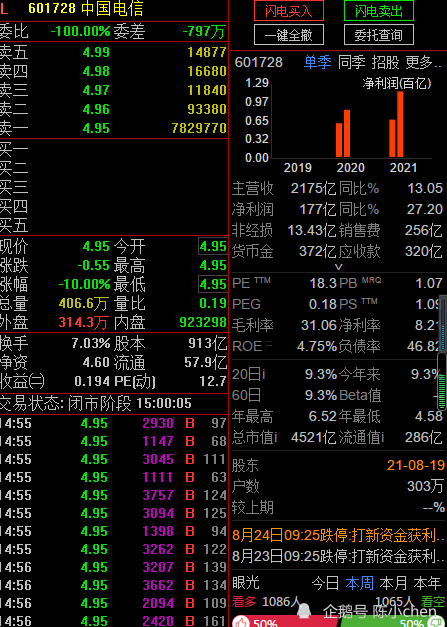Click the 看多 1086人 label
This screenshot has height=627, width=447.
(x=266, y=601)
